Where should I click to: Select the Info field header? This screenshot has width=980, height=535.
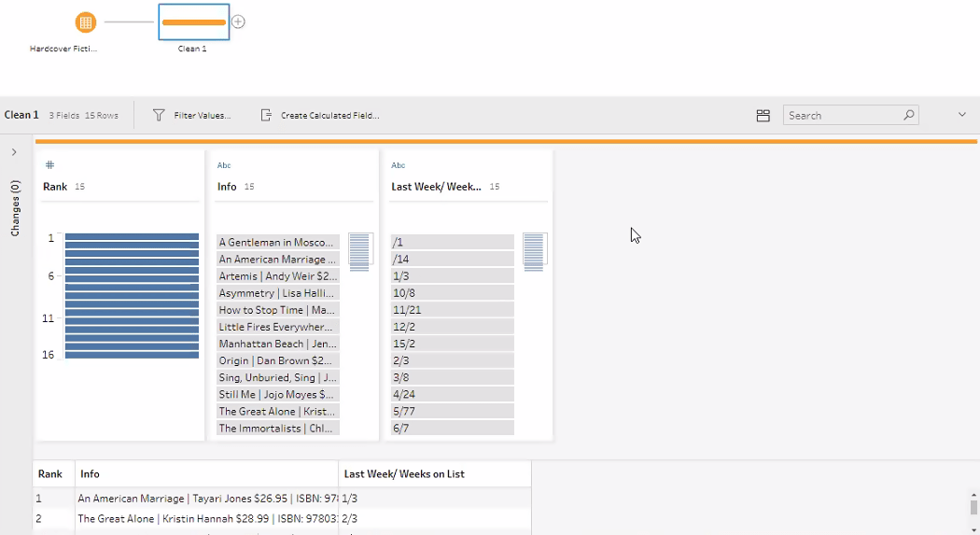pos(227,186)
